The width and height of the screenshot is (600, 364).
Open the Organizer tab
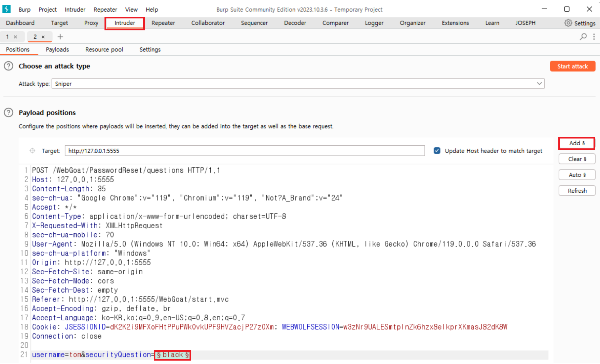(413, 23)
